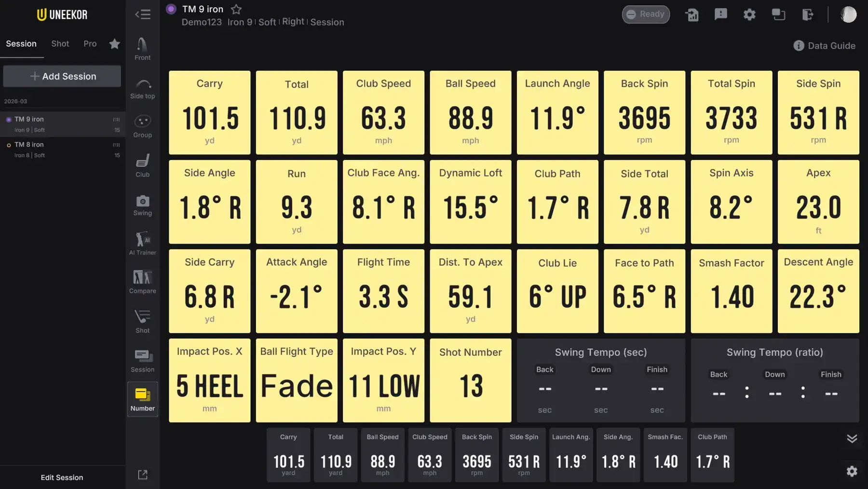Open the Shot view in vertical toolbar
The width and height of the screenshot is (868, 489).
(143, 322)
